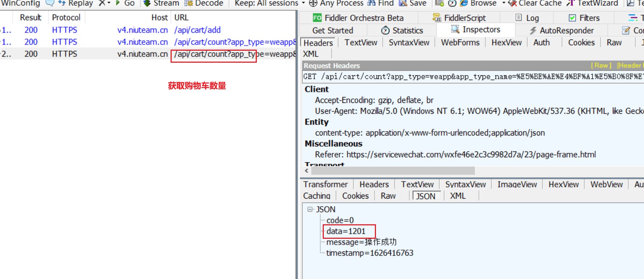Open the Filters tab

pos(584,18)
